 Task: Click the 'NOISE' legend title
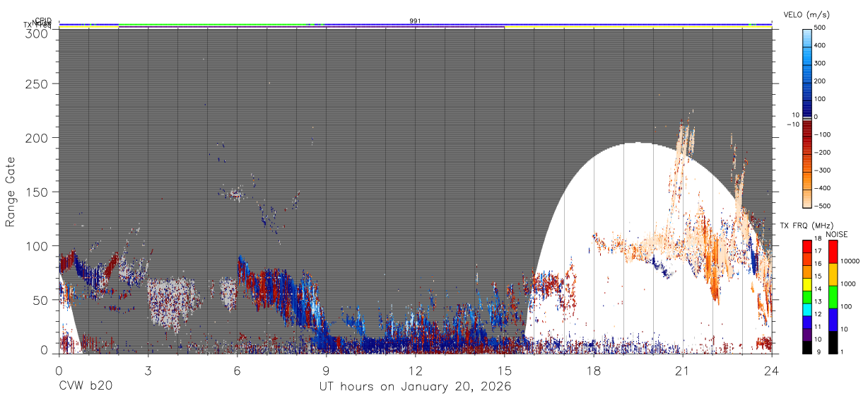point(837,234)
